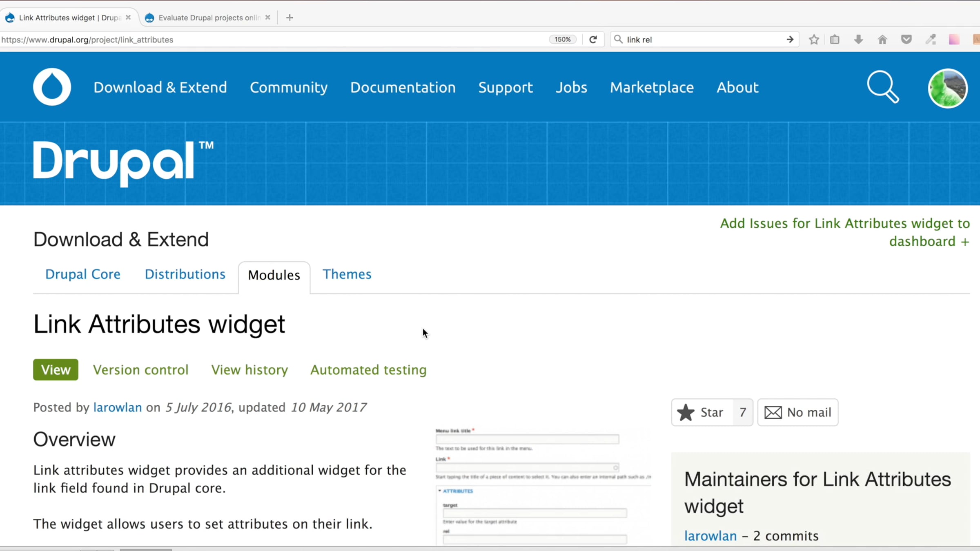
Task: Bookmark this page with the star icon
Action: pyautogui.click(x=814, y=40)
